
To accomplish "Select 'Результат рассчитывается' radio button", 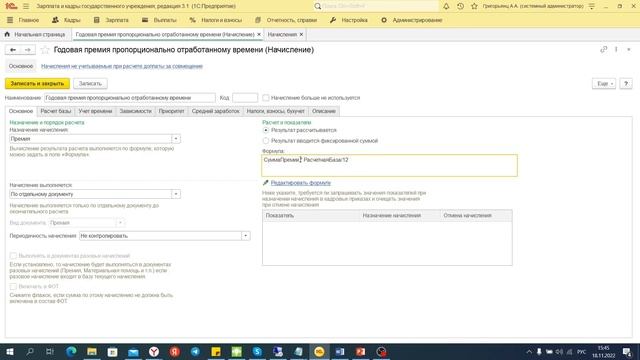I will click(x=266, y=130).
